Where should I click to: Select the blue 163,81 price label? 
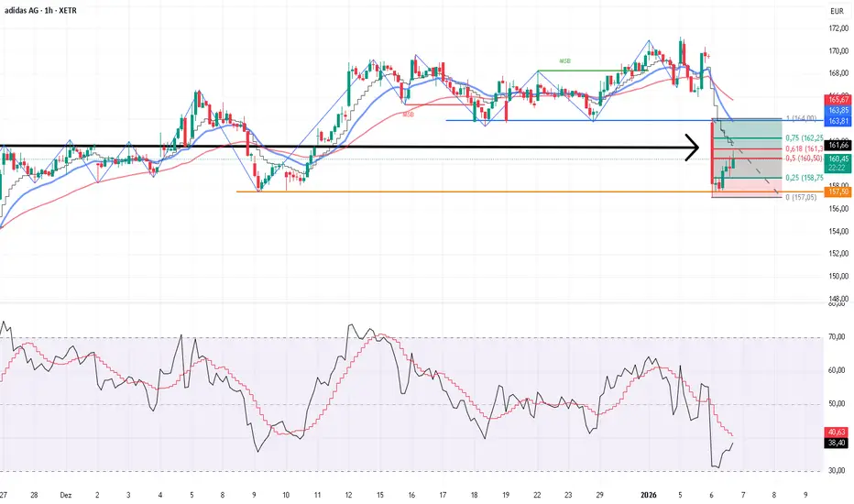click(x=838, y=121)
